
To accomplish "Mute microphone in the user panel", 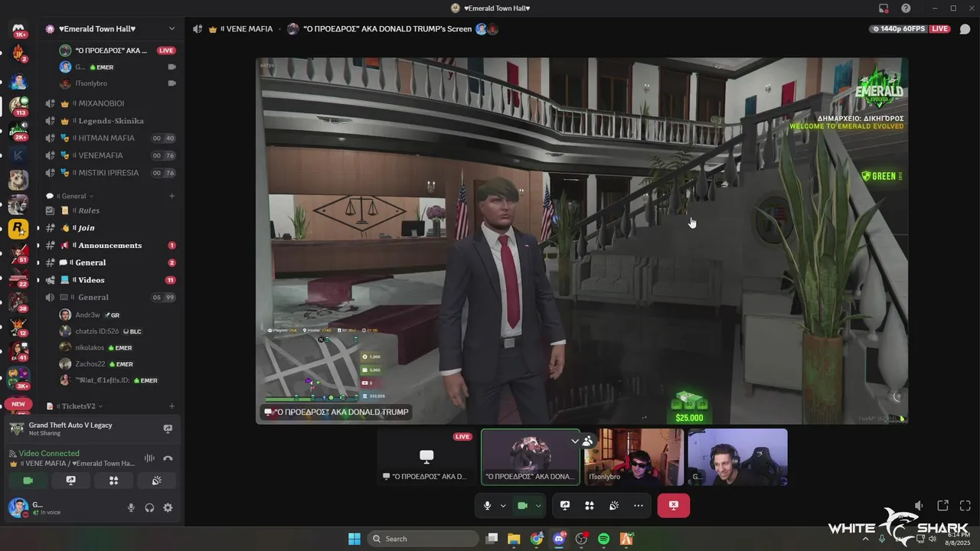I will tap(131, 507).
